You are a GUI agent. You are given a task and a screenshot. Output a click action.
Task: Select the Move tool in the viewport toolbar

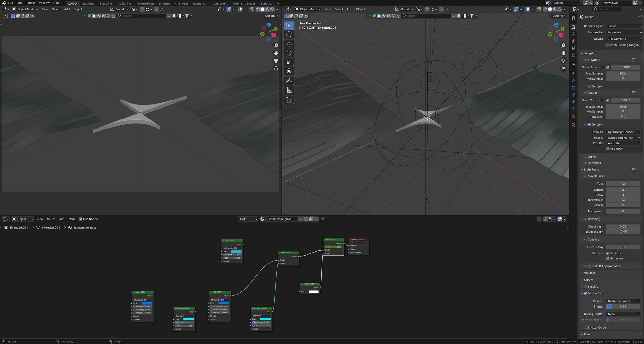(289, 44)
